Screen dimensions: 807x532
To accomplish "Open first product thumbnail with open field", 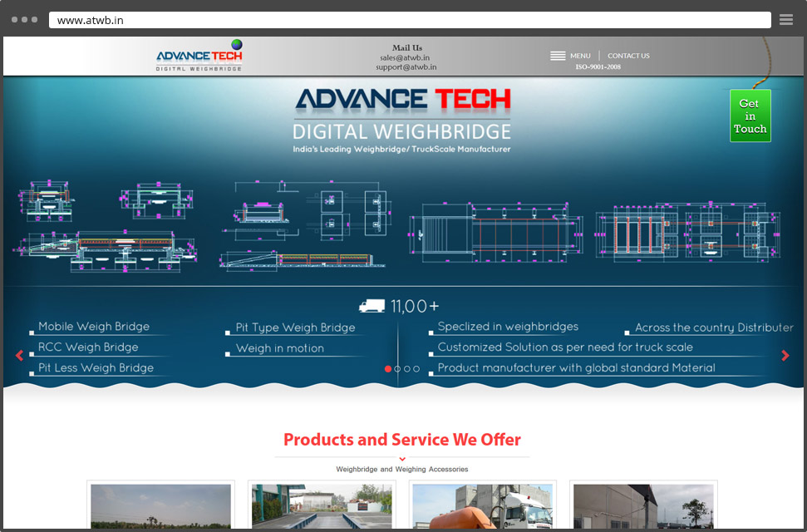I will tap(160, 505).
